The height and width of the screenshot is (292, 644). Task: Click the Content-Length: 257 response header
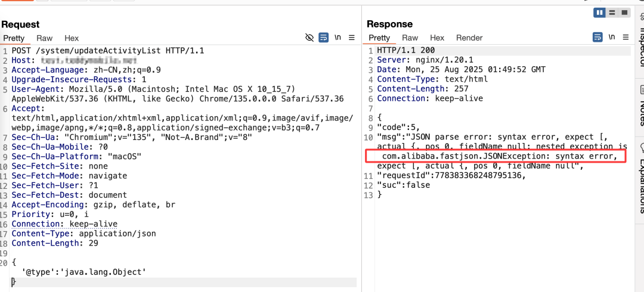coord(423,89)
